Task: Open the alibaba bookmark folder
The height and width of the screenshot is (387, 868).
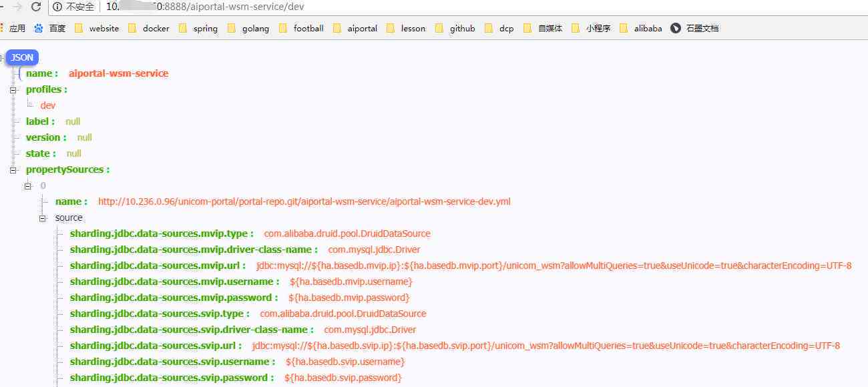Action: pyautogui.click(x=641, y=28)
